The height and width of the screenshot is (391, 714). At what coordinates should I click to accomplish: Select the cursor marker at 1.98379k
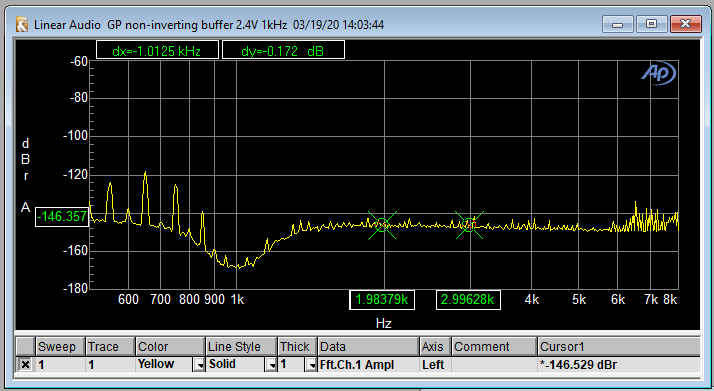pyautogui.click(x=382, y=224)
